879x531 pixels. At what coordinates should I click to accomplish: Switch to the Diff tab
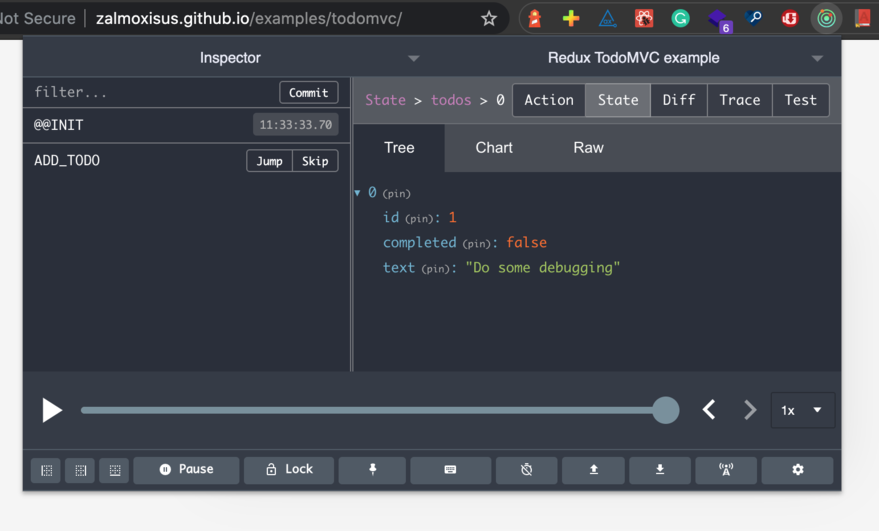coord(679,100)
